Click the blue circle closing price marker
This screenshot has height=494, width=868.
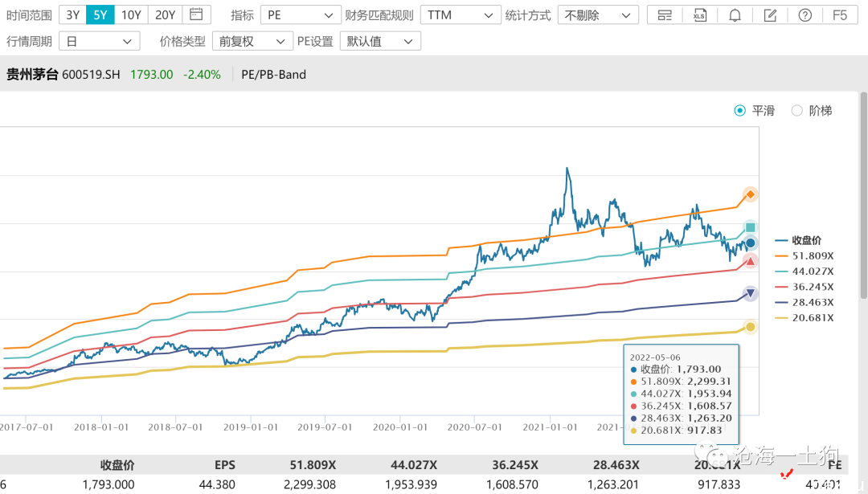(750, 243)
